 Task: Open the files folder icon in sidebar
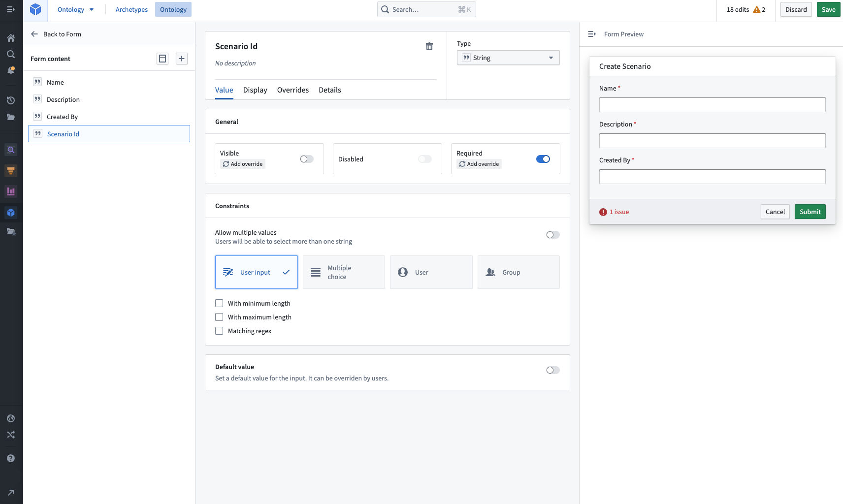pyautogui.click(x=11, y=117)
